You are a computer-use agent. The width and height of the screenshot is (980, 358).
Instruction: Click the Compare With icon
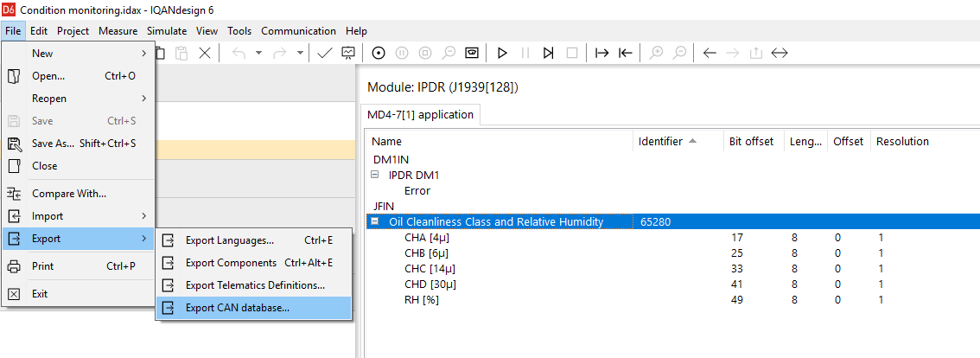(14, 194)
